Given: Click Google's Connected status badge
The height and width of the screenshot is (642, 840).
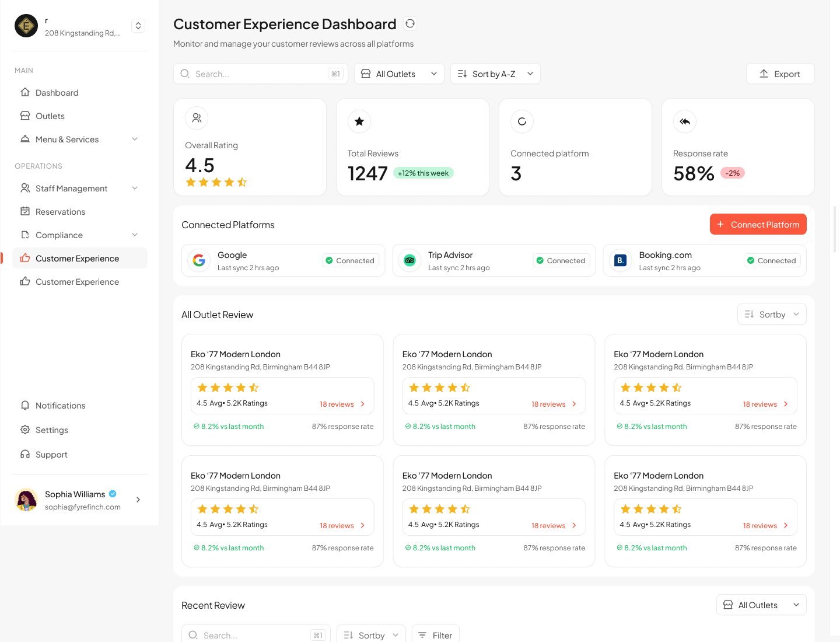Looking at the screenshot, I should (x=350, y=260).
